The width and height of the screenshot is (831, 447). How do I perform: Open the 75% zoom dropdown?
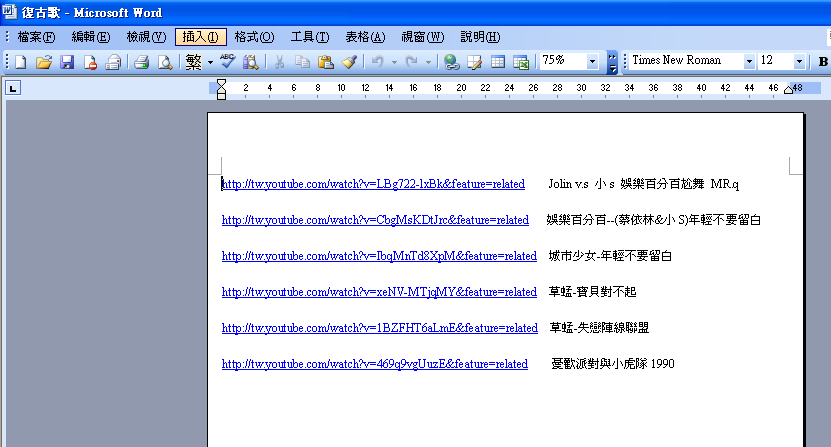592,61
